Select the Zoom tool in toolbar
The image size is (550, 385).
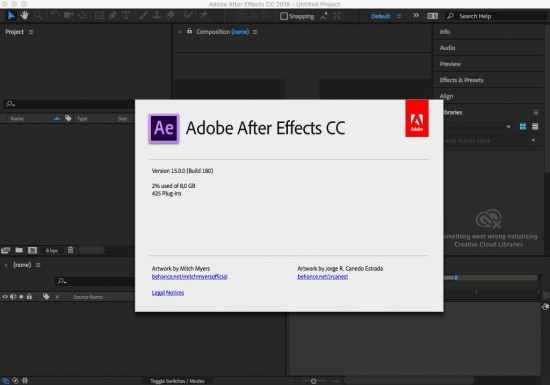click(38, 16)
